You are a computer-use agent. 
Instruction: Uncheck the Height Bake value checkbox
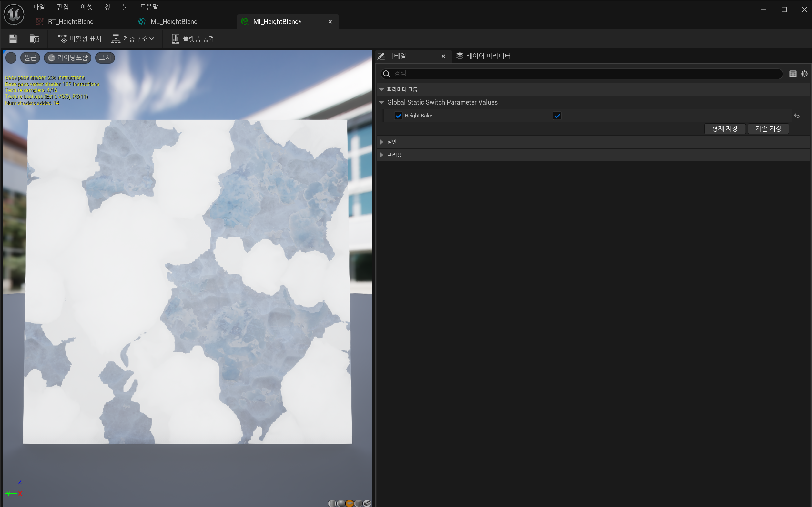(557, 116)
